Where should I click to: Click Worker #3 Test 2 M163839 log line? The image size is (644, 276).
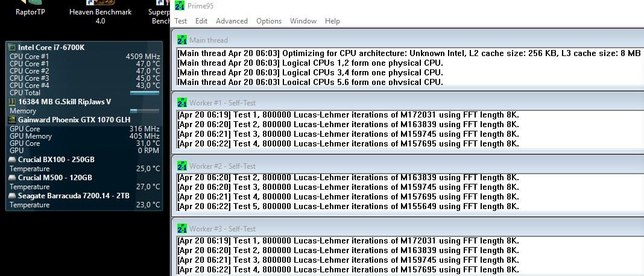pyautogui.click(x=349, y=250)
